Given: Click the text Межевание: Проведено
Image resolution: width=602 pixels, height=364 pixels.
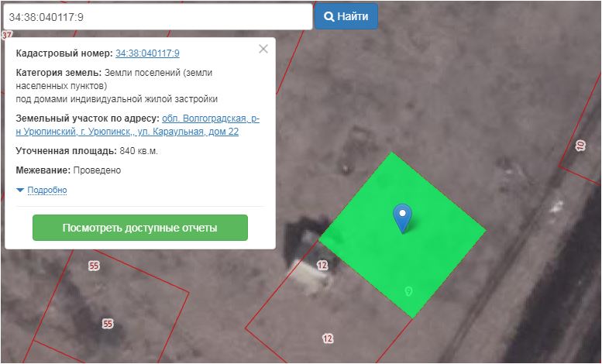Looking at the screenshot, I should (68, 170).
